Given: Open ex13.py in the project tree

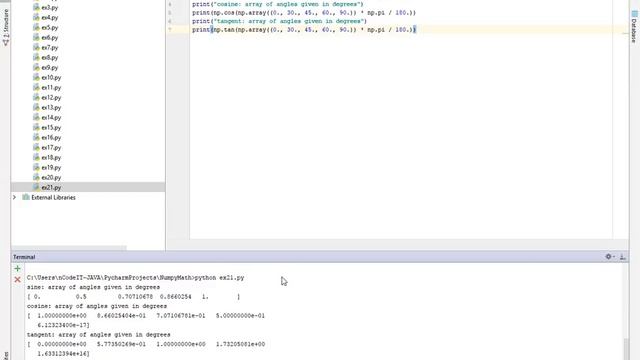Looking at the screenshot, I should (51, 108).
